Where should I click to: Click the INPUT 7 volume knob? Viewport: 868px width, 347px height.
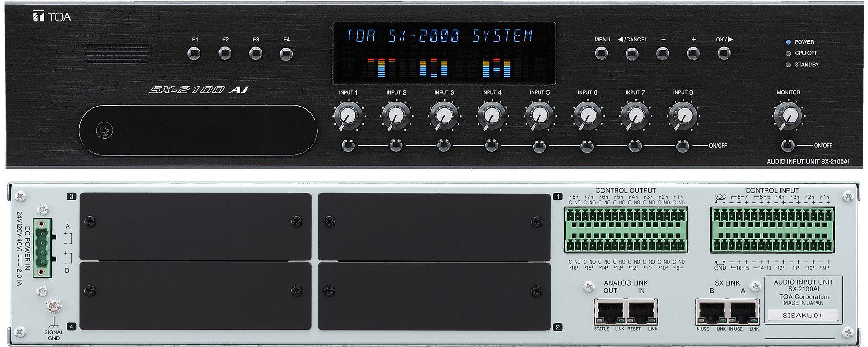coord(635,116)
